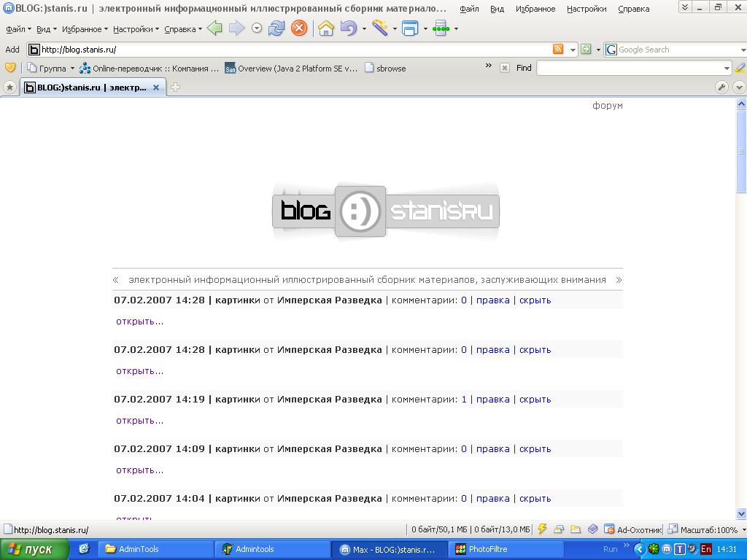Click the green Back arrow button
The image size is (747, 560).
[214, 28]
